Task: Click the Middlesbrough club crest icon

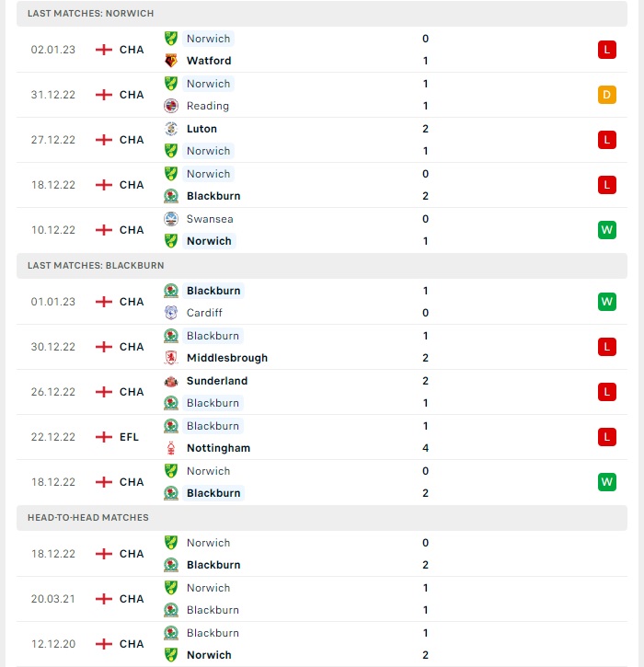Action: point(171,358)
